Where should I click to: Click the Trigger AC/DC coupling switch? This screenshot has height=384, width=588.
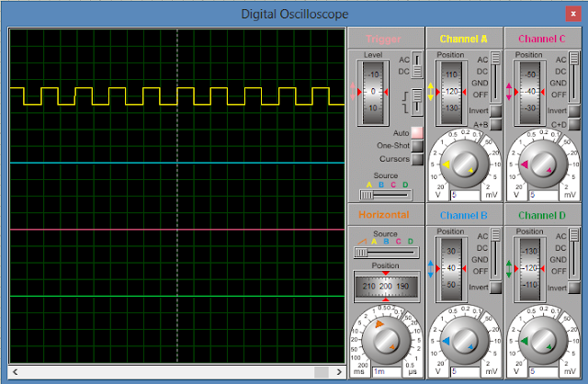416,64
